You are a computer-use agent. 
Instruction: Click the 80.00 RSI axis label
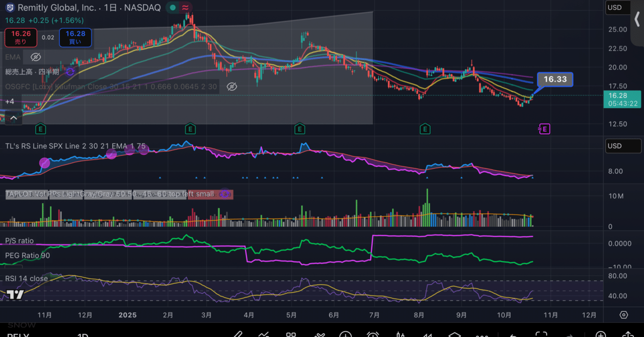click(617, 276)
